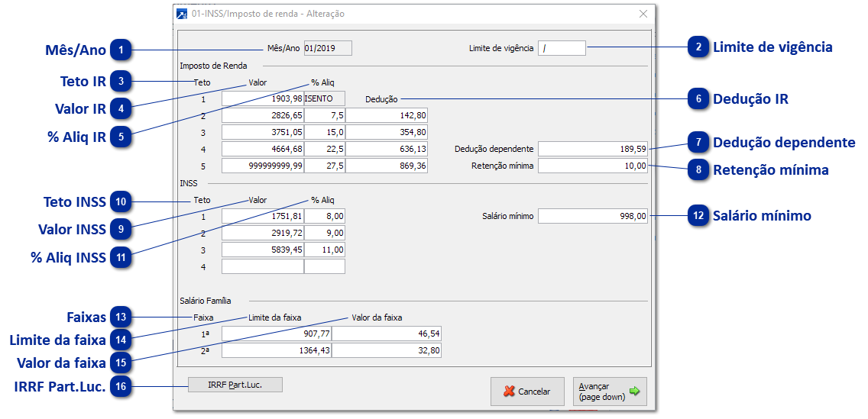The height and width of the screenshot is (419, 868).
Task: Click callout badge 7 for Dedução dependente
Action: click(x=698, y=143)
